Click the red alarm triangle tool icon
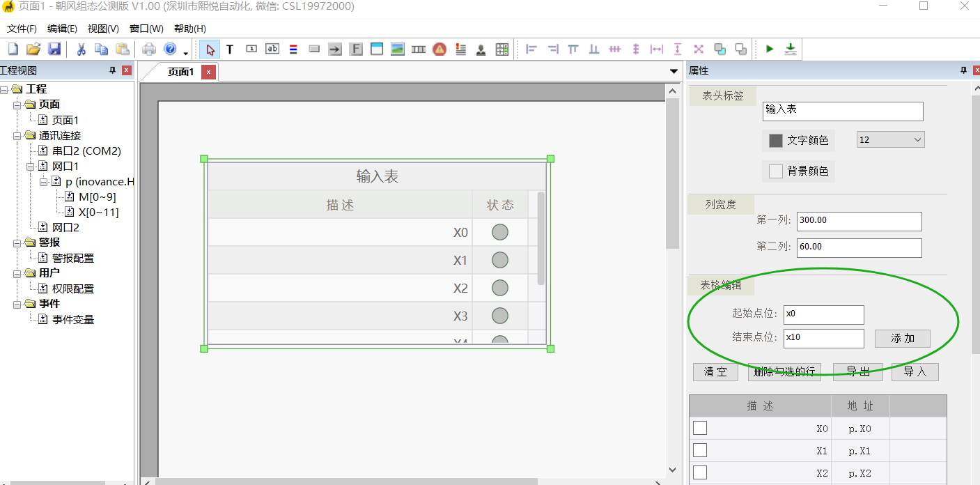This screenshot has width=980, height=485. (x=439, y=49)
